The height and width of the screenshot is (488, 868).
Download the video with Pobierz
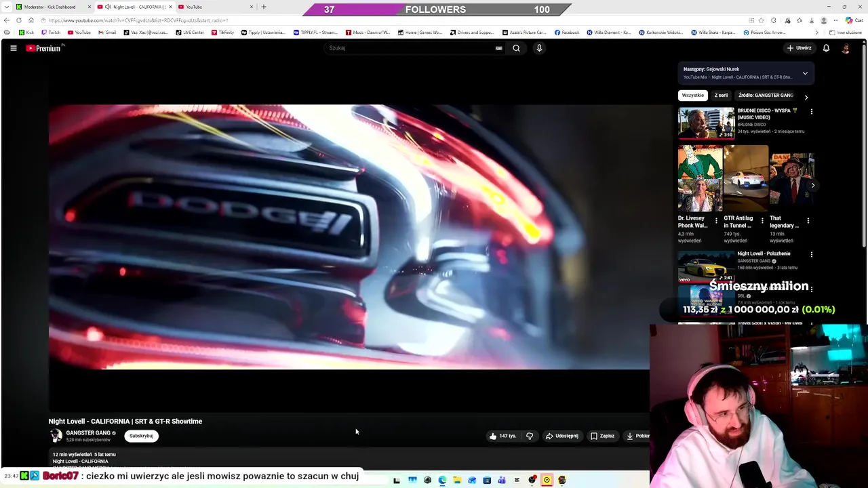coord(637,436)
